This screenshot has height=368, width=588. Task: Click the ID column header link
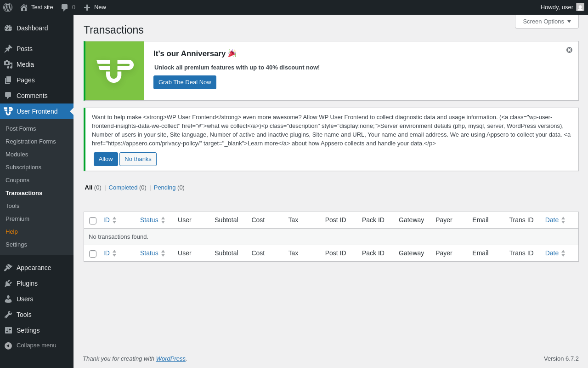pos(107,220)
